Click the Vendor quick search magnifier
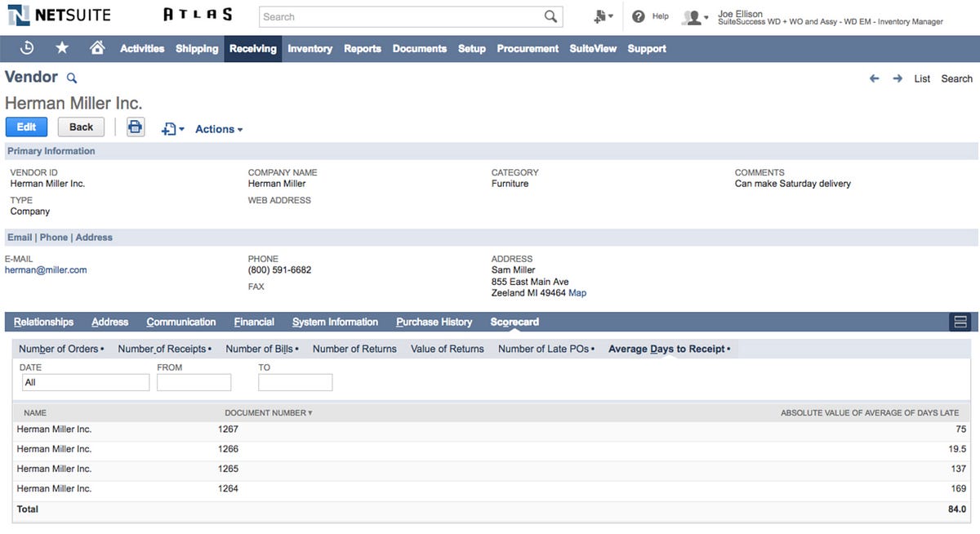Screen dimensions: 980x534 coord(72,78)
